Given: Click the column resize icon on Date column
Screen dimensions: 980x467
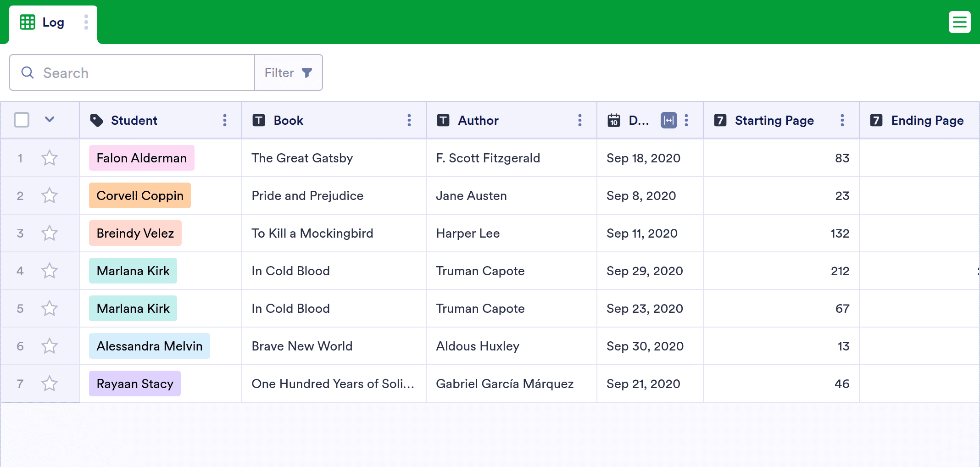Looking at the screenshot, I should point(668,120).
